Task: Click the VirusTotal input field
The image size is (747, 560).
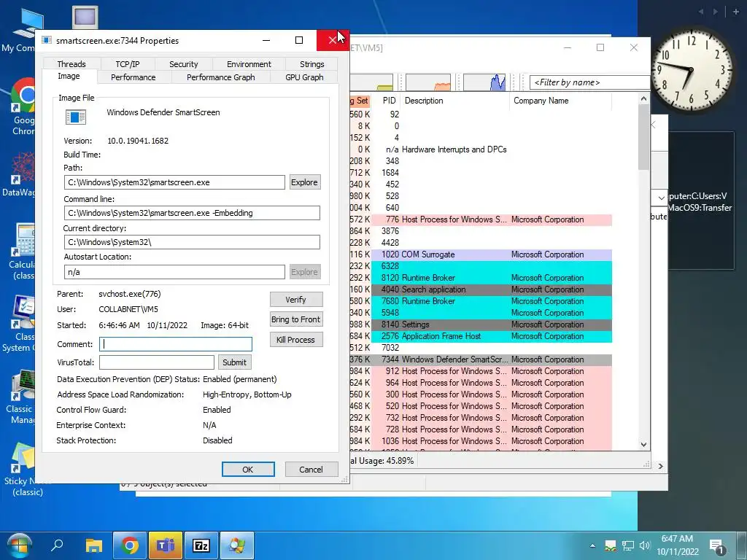Action: pyautogui.click(x=157, y=362)
